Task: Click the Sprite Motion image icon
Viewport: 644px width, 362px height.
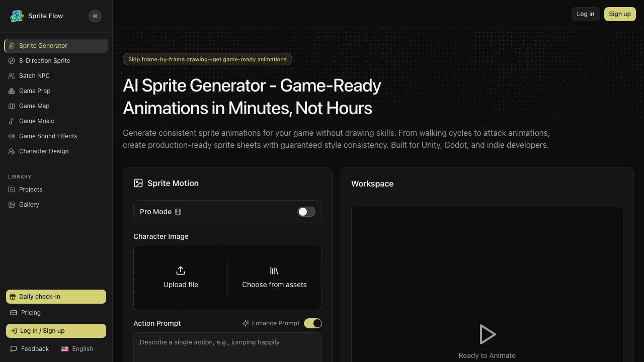Action: pyautogui.click(x=138, y=183)
